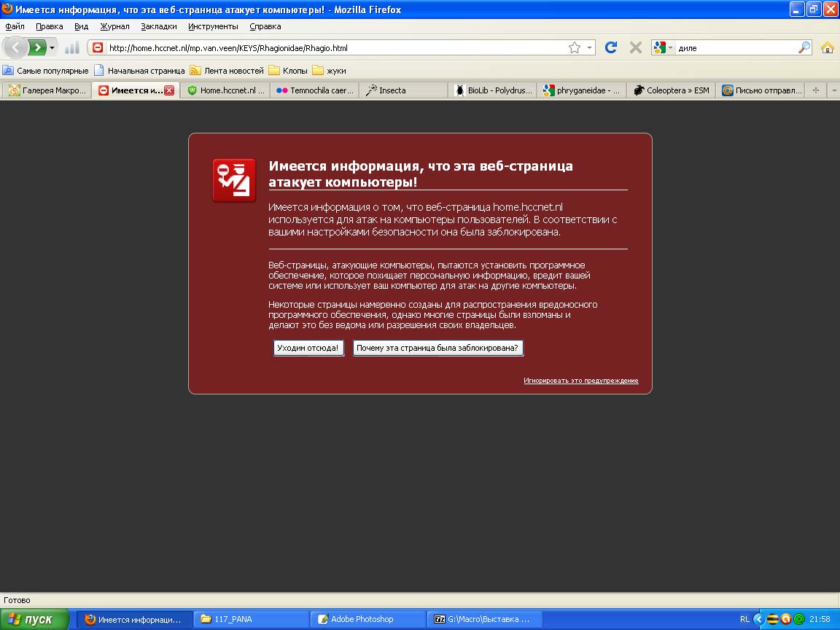
Task: Click the green Forward arrow button
Action: (x=37, y=47)
